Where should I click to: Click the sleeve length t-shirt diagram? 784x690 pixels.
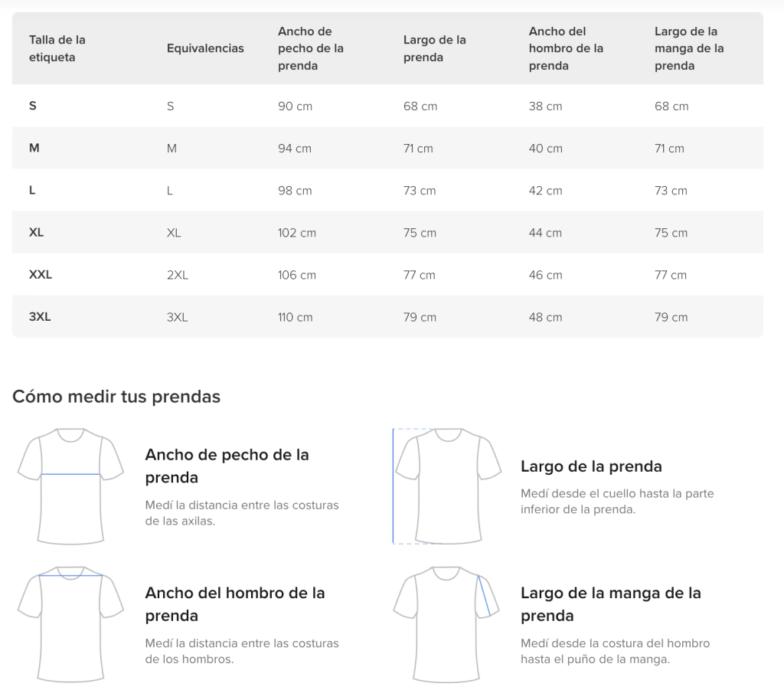447,623
